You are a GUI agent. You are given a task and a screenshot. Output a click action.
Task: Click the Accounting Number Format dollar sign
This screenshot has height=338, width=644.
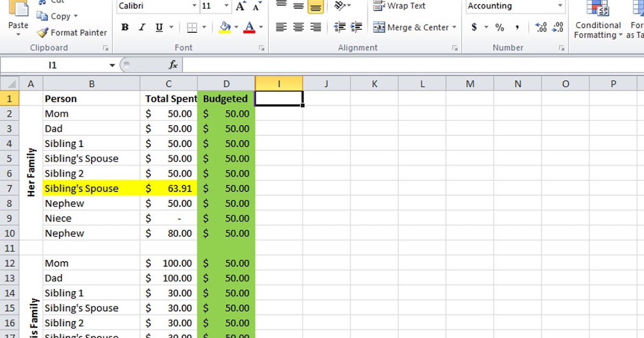474,27
